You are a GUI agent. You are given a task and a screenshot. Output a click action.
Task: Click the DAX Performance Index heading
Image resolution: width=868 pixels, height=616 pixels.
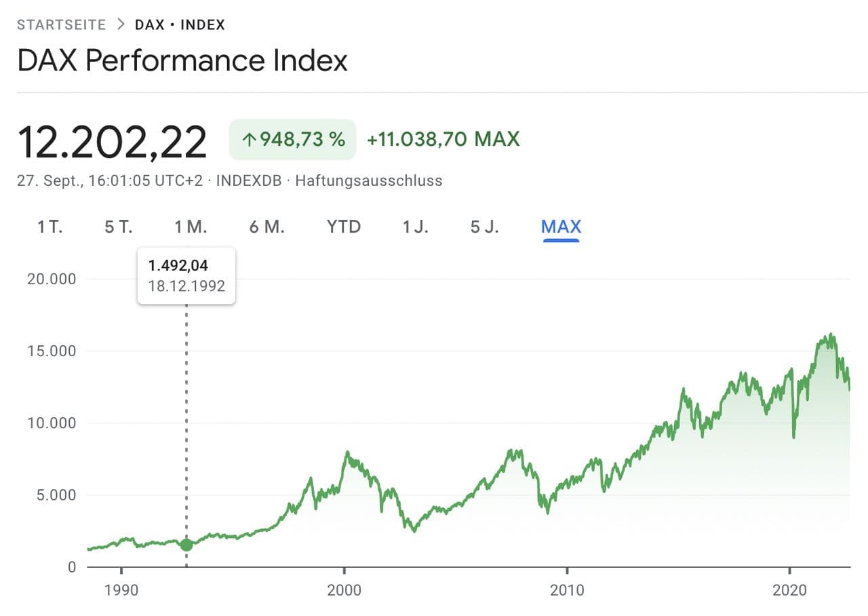[182, 60]
